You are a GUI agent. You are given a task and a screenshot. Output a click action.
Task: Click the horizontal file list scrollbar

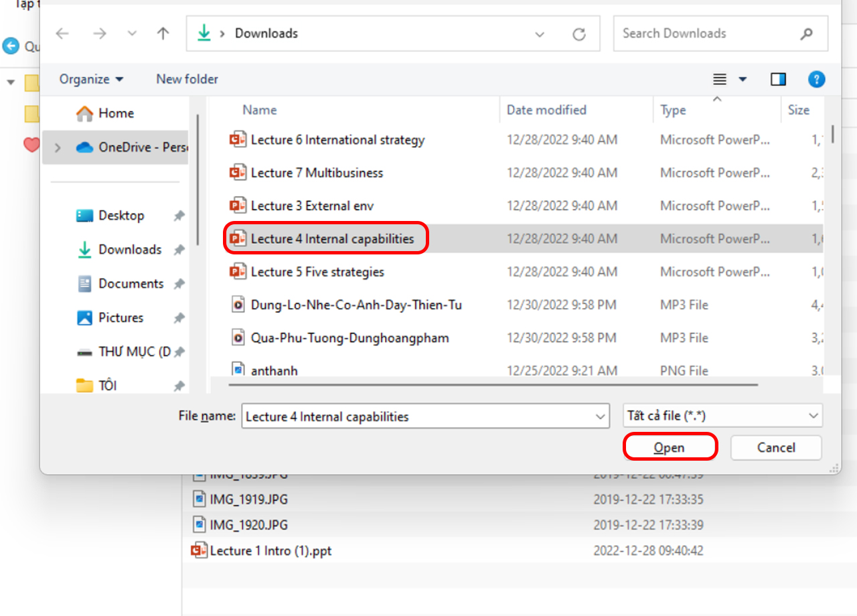click(x=493, y=385)
